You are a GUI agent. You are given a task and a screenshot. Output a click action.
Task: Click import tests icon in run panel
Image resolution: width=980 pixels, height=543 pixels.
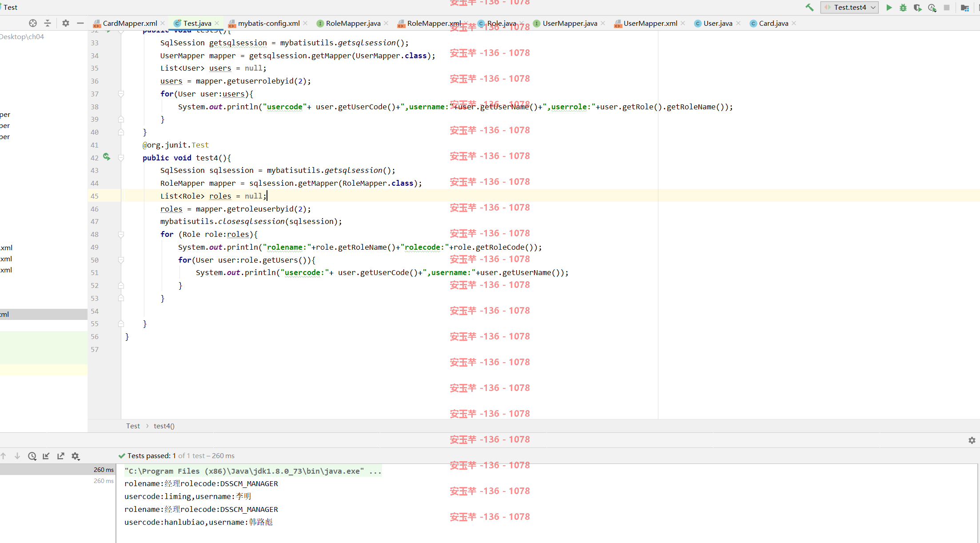[46, 456]
